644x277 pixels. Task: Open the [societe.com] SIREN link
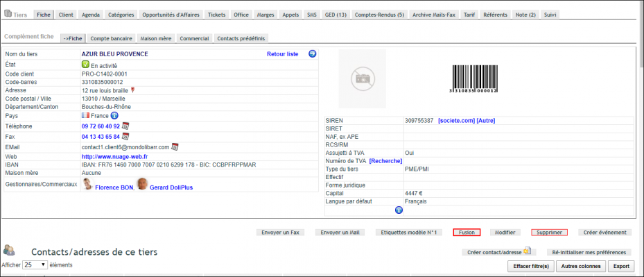point(456,121)
